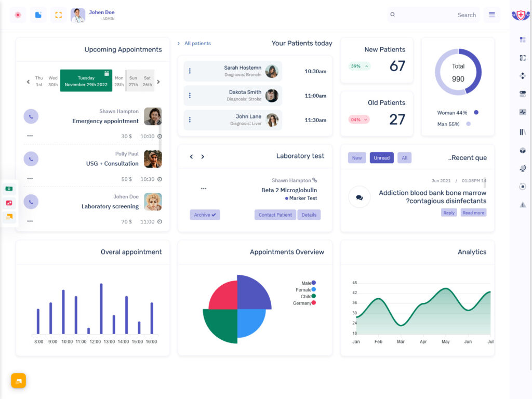Open the pink flower icon in top toolbar
532x399 pixels.
pos(18,15)
